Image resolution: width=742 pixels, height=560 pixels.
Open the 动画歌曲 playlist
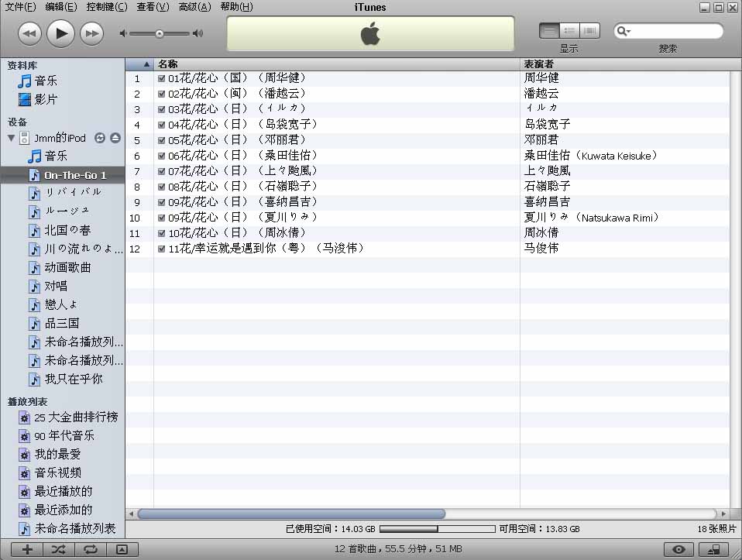(67, 267)
